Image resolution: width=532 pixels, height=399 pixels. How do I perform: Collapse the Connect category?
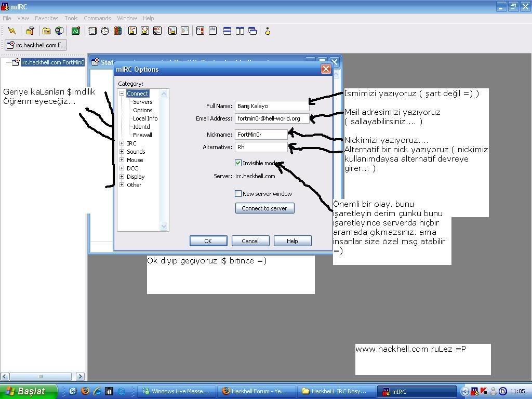click(x=122, y=94)
